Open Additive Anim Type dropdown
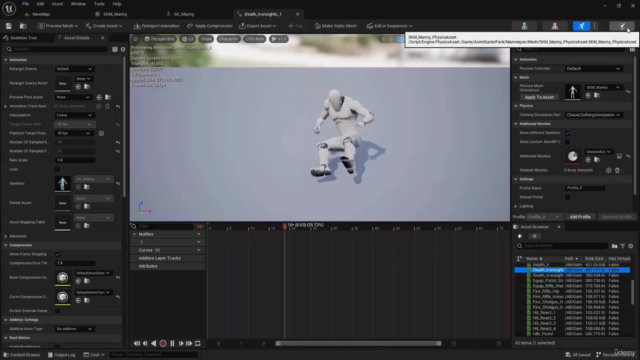The image size is (640, 360). 74,329
